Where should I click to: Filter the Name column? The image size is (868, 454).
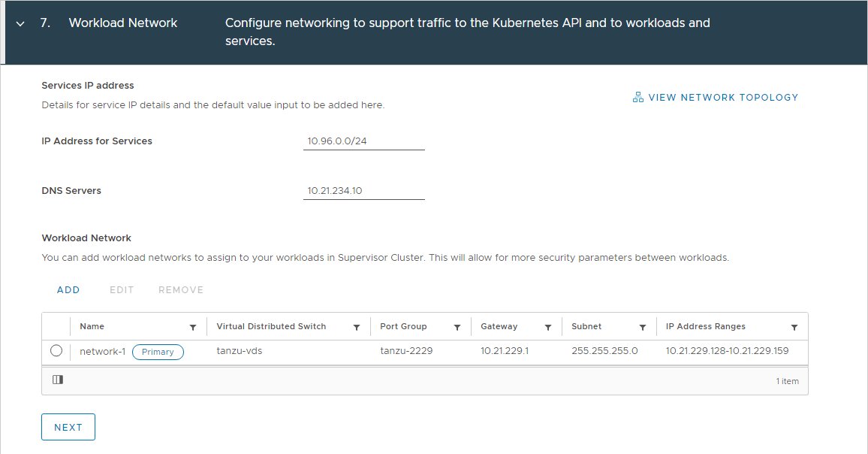193,328
